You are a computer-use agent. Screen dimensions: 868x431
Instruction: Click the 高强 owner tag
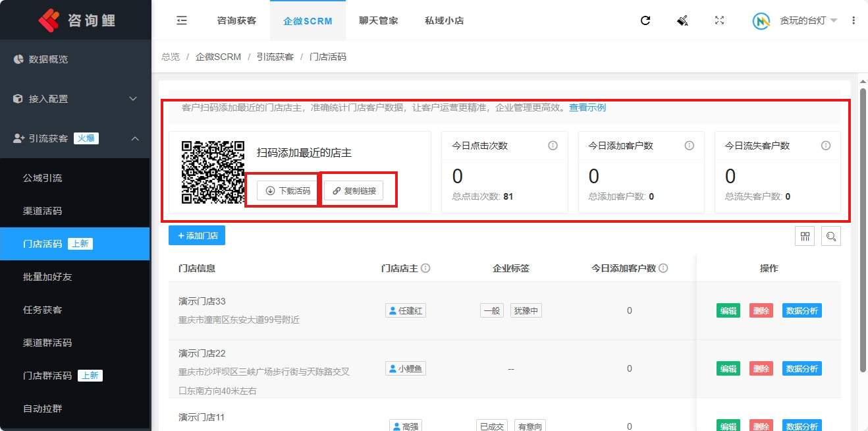(x=406, y=426)
